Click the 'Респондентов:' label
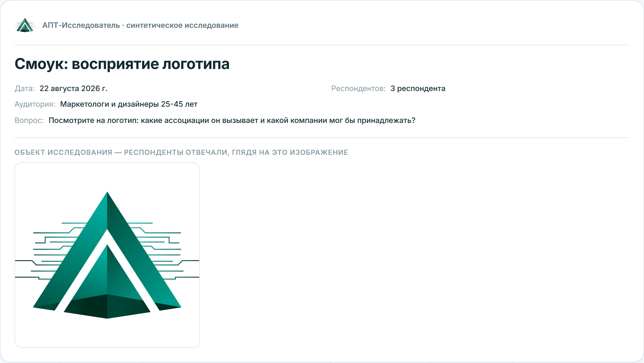 358,88
